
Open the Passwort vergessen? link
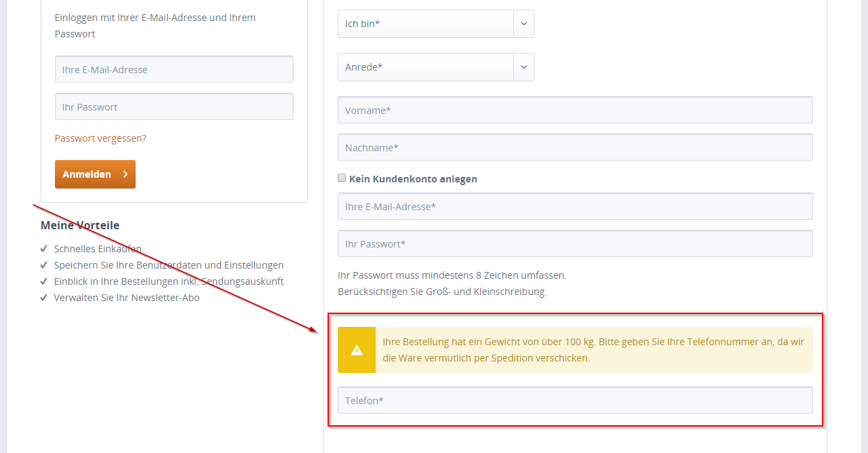(100, 138)
